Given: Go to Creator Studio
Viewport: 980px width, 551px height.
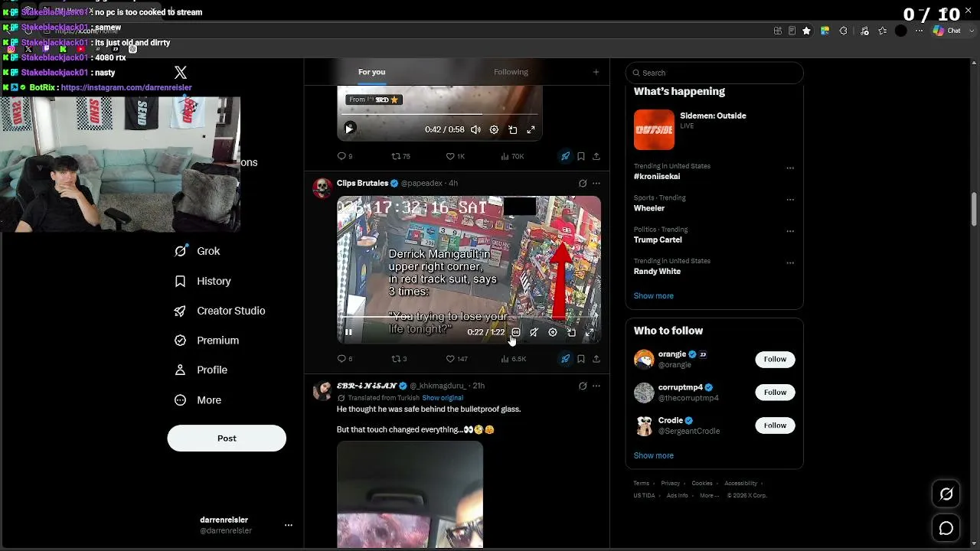Looking at the screenshot, I should click(220, 311).
